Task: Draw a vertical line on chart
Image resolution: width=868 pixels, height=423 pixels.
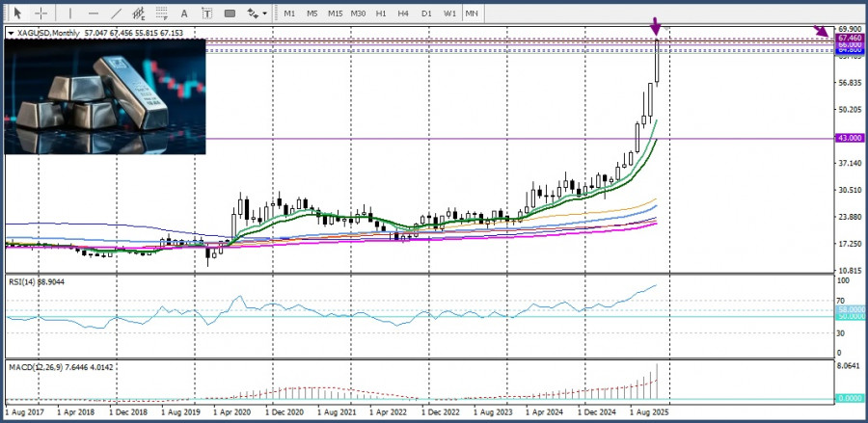Action: point(72,13)
